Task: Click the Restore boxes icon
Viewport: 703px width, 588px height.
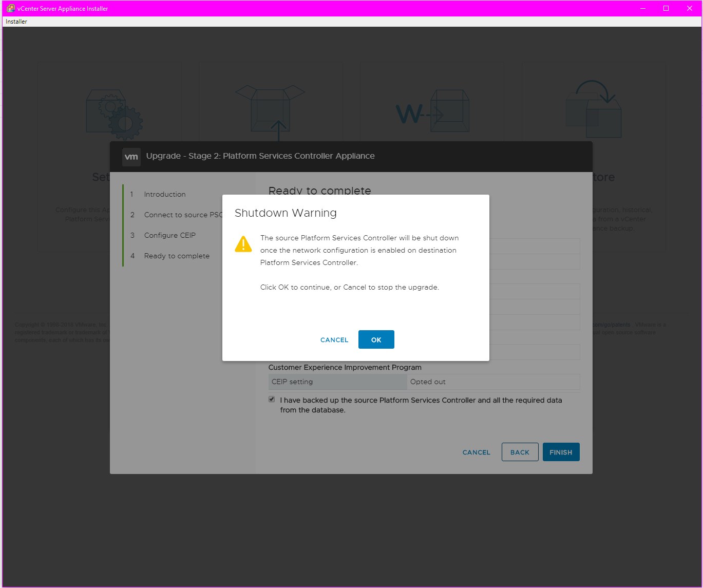Action: [594, 109]
